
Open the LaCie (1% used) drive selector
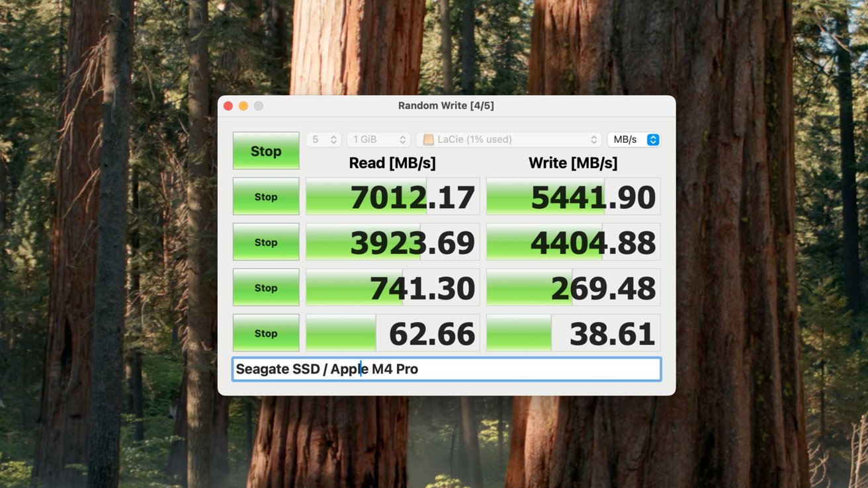point(509,140)
